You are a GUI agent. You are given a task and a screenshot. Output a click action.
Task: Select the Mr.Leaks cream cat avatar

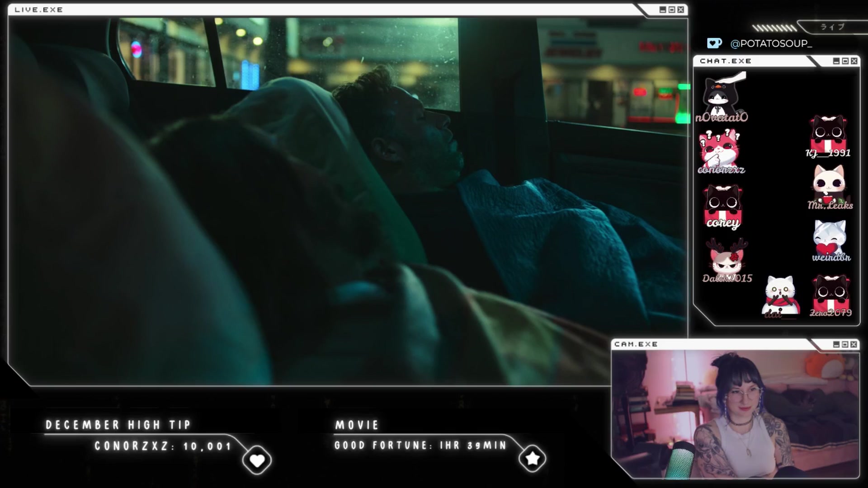coord(829,185)
